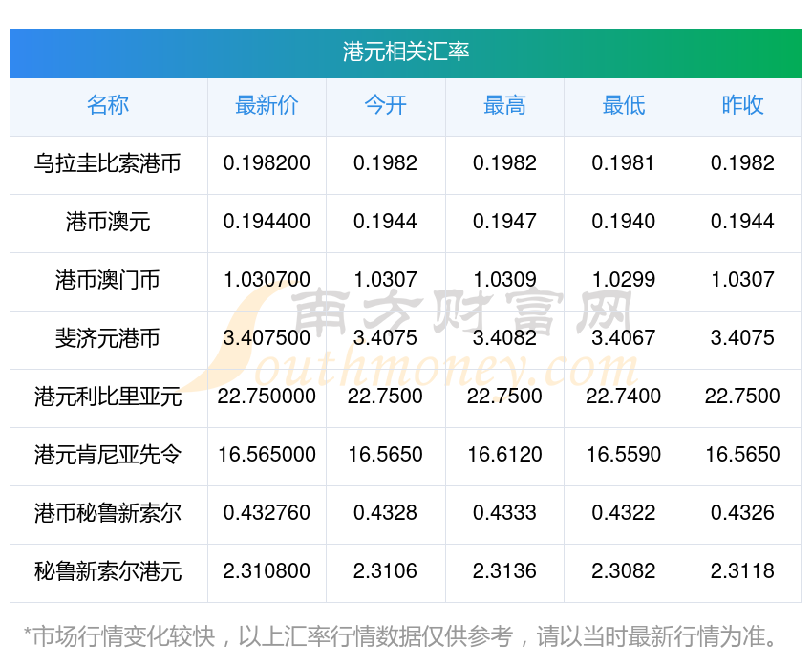Click the market disclaimer footnote text
The width and height of the screenshot is (812, 666).
[x=401, y=635]
